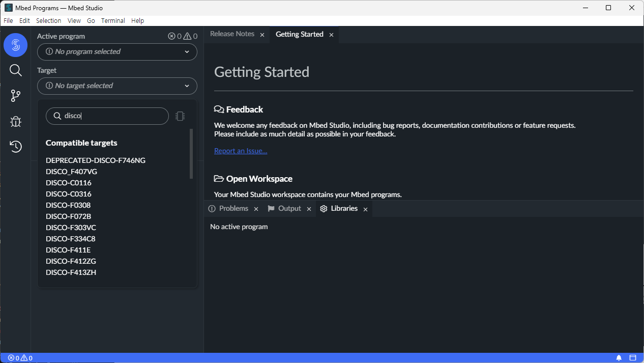Close the Getting Started tab
Screen dimensions: 644x363
pos(331,35)
